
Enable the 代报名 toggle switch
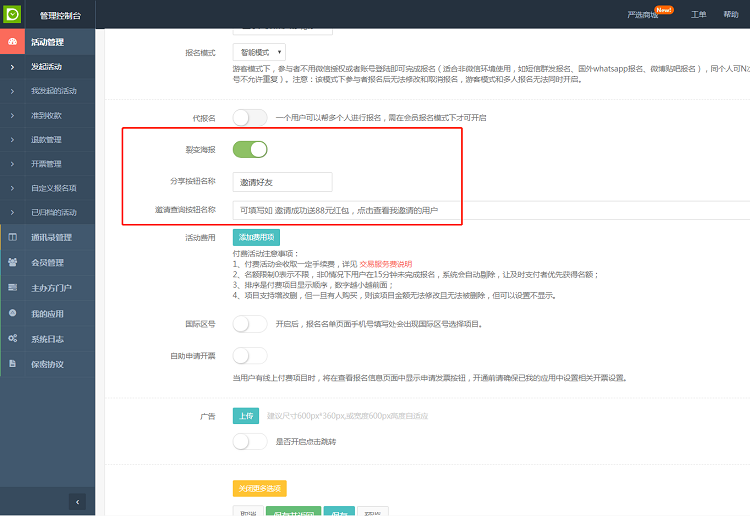pyautogui.click(x=250, y=117)
